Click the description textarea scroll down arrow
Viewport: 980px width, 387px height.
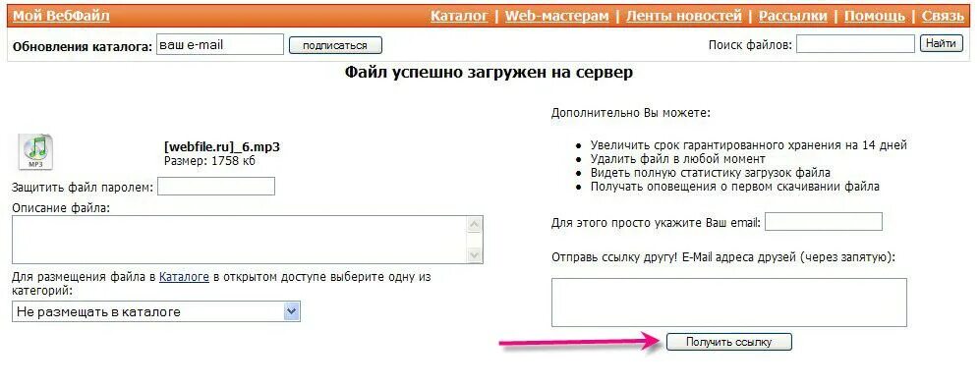coord(475,255)
